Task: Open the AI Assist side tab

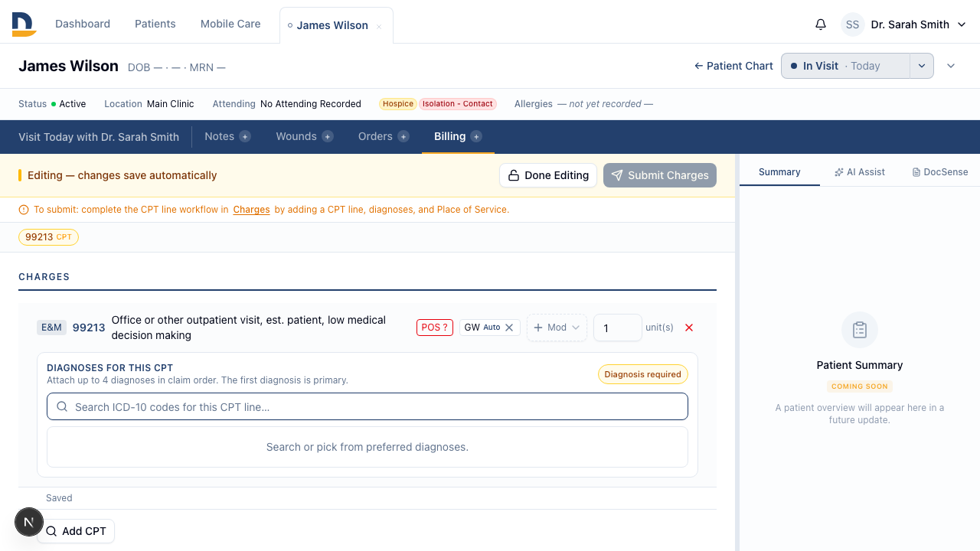Action: [x=860, y=172]
